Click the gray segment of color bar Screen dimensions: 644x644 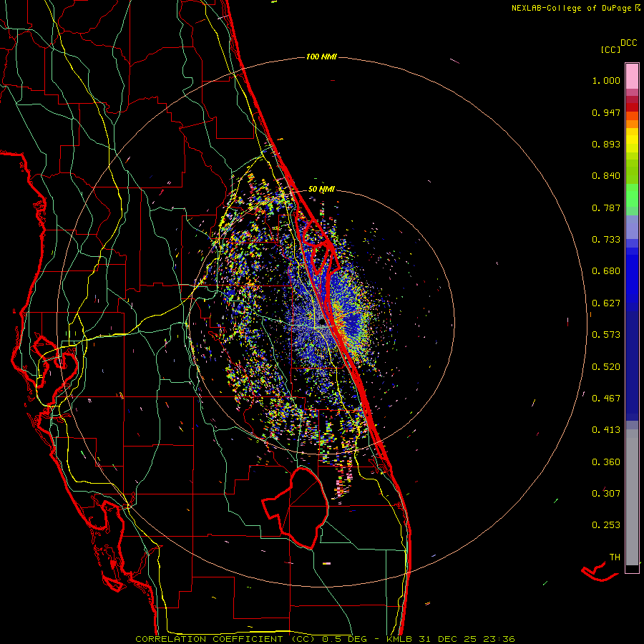tap(632, 497)
